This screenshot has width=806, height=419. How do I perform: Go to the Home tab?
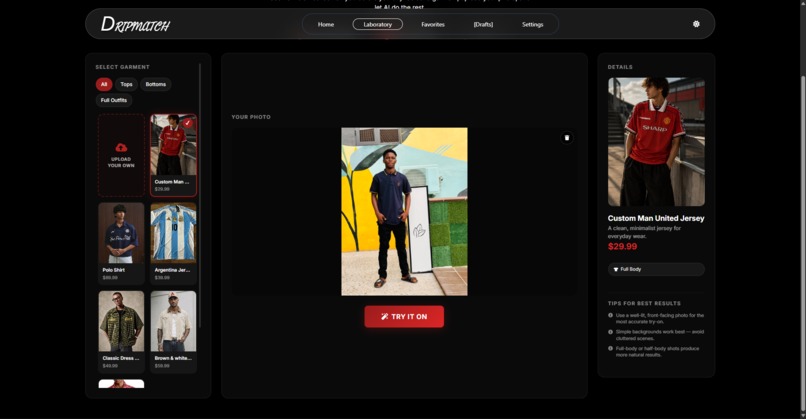326,24
